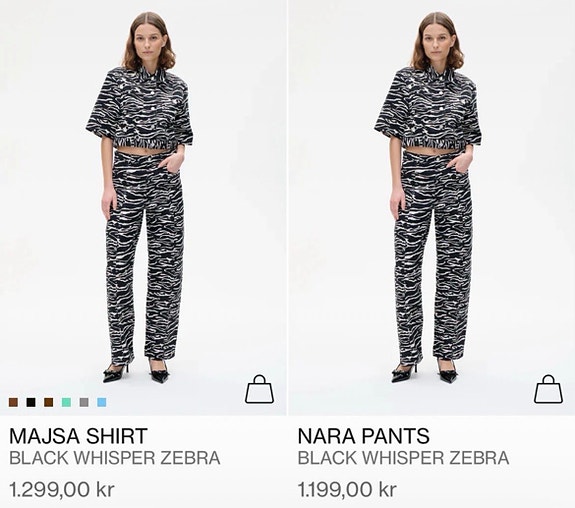
Task: Select the brown swatch left of black
Action: pos(13,402)
